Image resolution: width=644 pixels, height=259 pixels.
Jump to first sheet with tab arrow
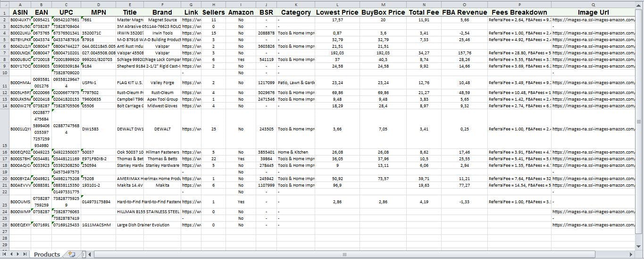4,254
